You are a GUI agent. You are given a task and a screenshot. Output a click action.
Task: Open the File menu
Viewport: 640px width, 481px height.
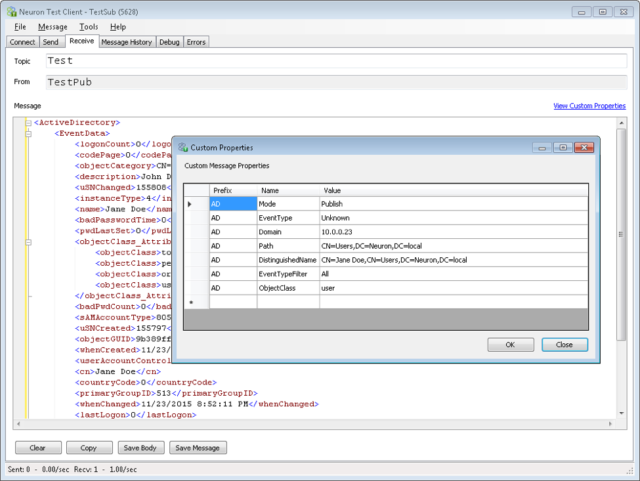pyautogui.click(x=20, y=27)
